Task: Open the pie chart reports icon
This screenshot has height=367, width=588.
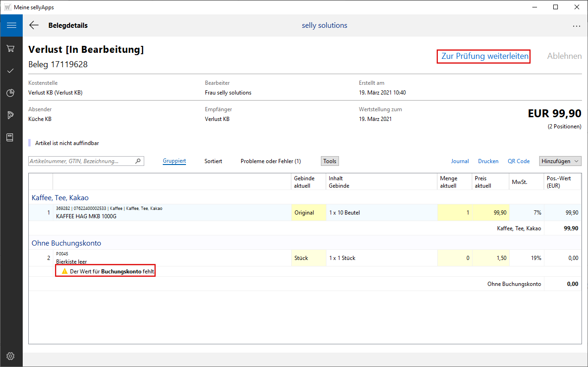Action: (11, 93)
